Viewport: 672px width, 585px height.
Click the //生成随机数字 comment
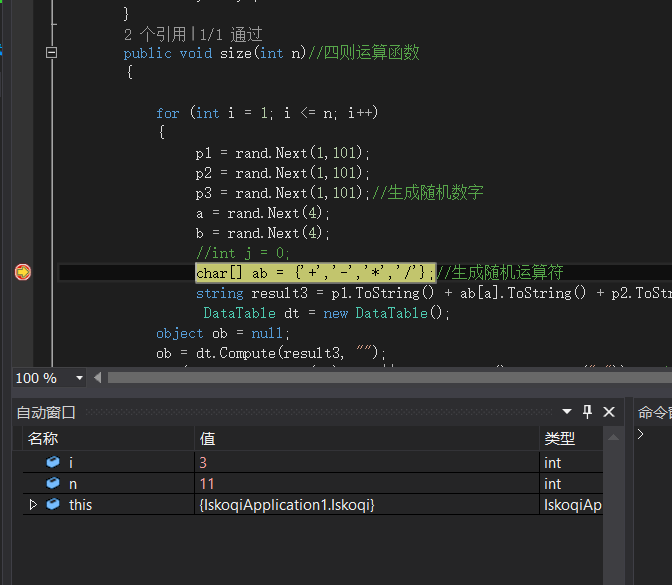[x=428, y=192]
